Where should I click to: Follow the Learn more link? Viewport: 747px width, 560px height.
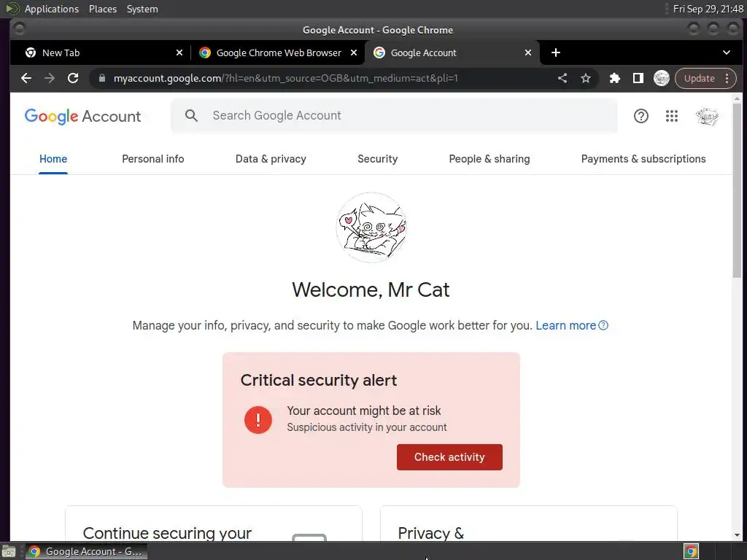(565, 326)
